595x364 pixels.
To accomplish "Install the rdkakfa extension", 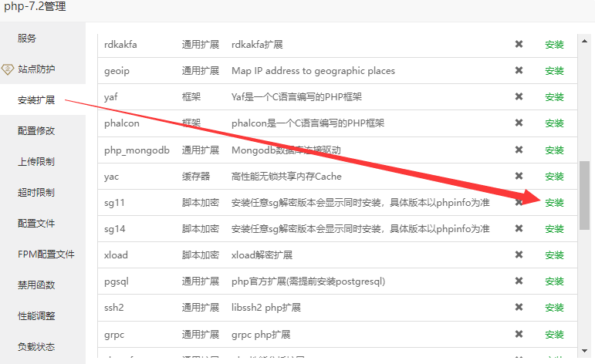I will tap(554, 45).
